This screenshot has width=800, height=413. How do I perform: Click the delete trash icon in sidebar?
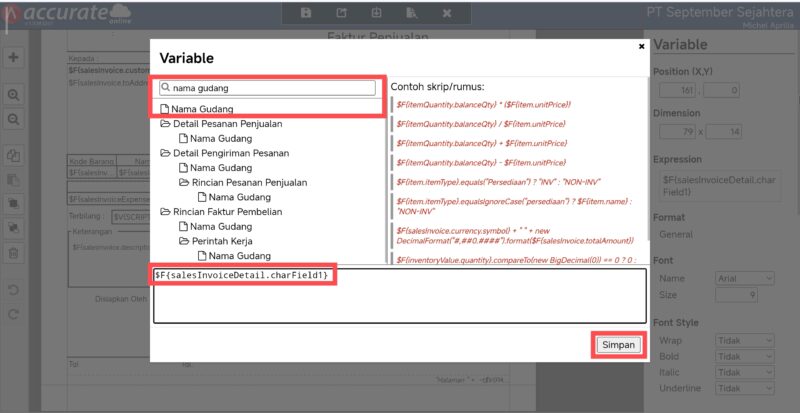(14, 253)
